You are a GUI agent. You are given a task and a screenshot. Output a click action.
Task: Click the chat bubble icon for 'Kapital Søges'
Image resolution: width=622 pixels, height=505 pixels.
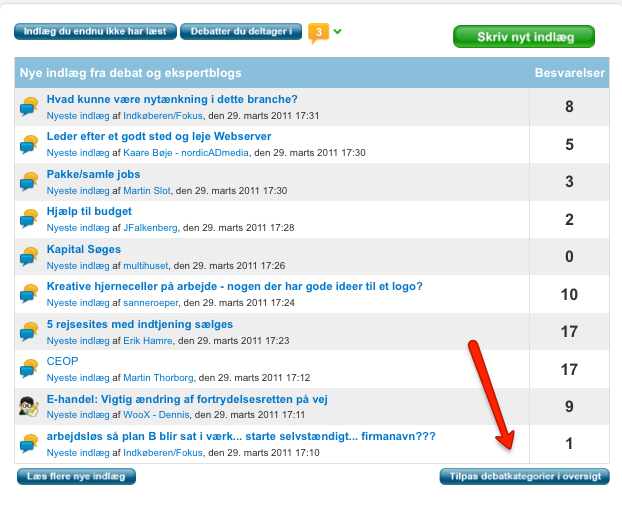pyautogui.click(x=29, y=256)
